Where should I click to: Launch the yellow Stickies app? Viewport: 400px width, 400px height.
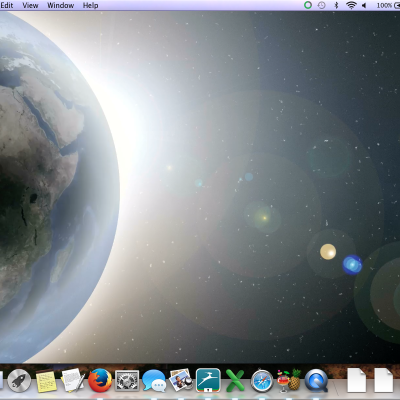(46, 381)
